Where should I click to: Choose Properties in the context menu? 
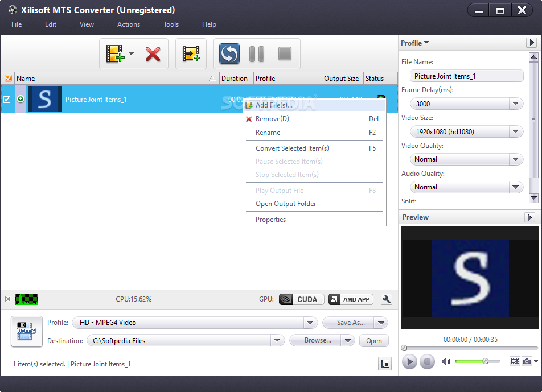coord(314,220)
